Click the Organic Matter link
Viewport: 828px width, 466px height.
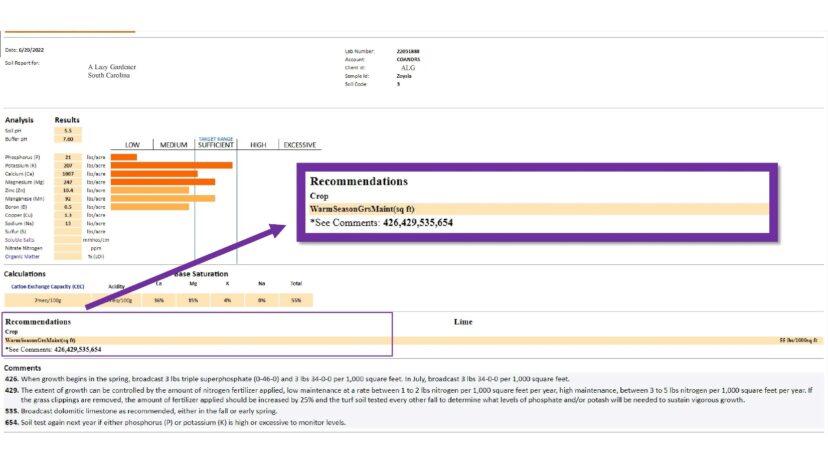[x=22, y=257]
